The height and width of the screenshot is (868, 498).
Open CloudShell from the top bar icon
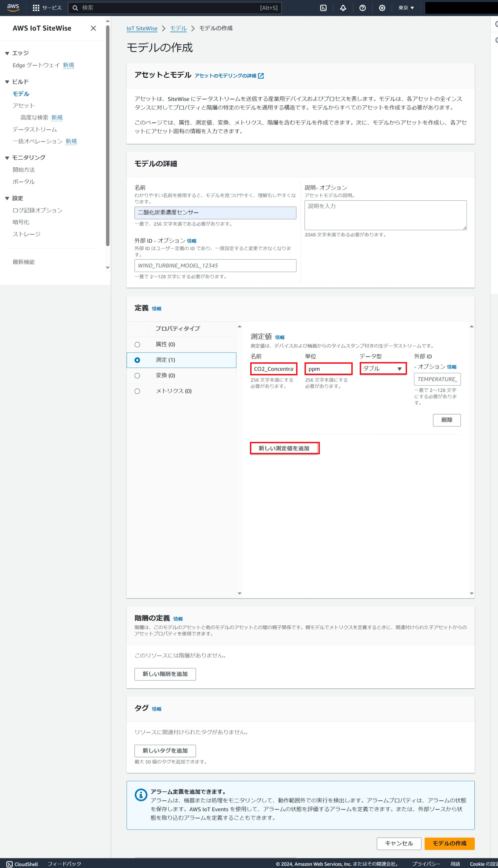point(323,8)
